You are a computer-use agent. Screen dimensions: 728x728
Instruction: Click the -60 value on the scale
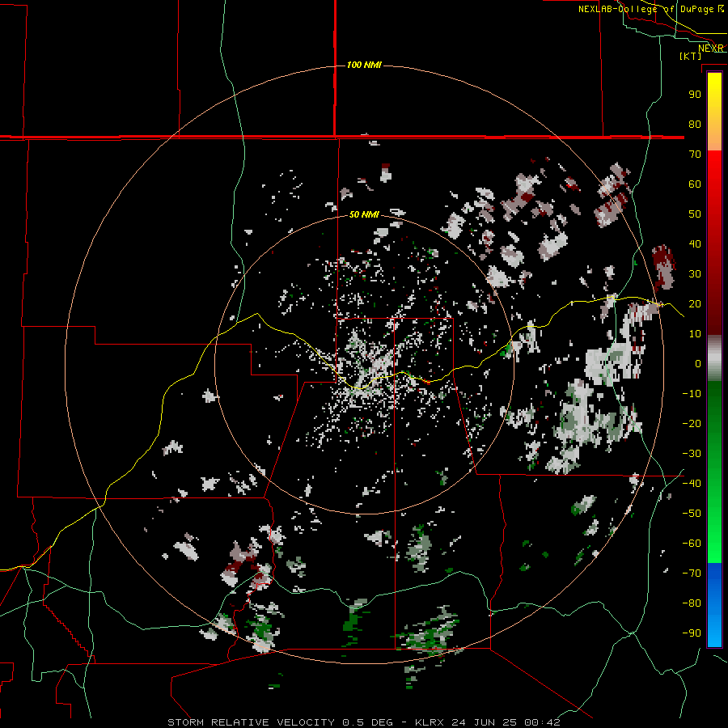point(692,544)
